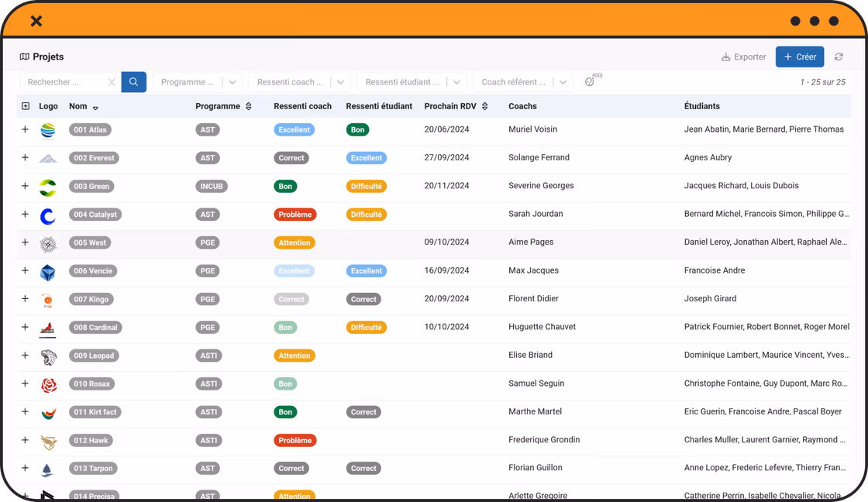Click the Ressenti coach column header

302,106
